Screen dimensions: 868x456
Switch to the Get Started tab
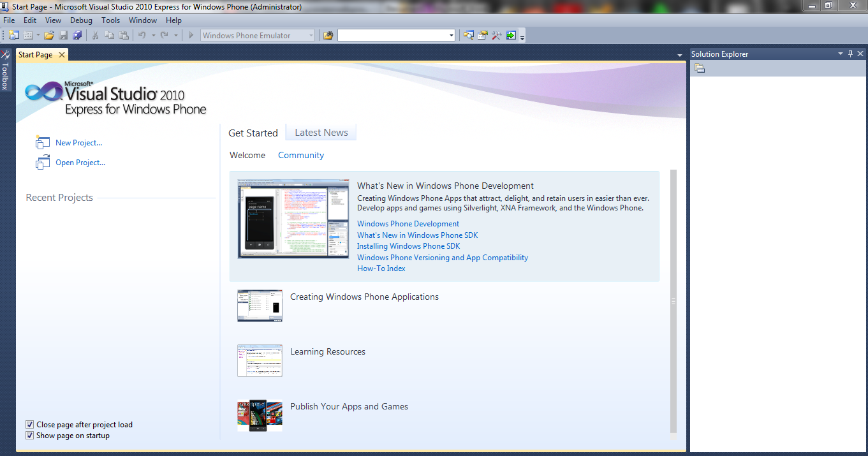(x=253, y=133)
